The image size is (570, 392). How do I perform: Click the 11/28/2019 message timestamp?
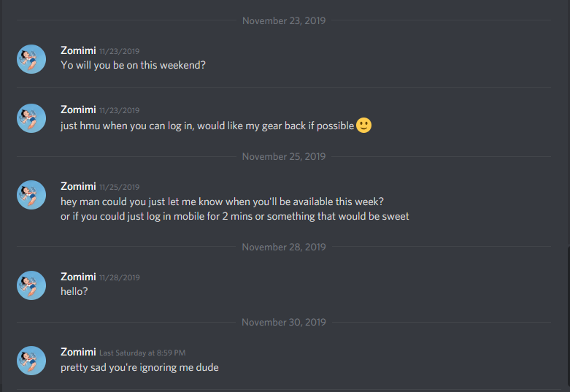120,278
